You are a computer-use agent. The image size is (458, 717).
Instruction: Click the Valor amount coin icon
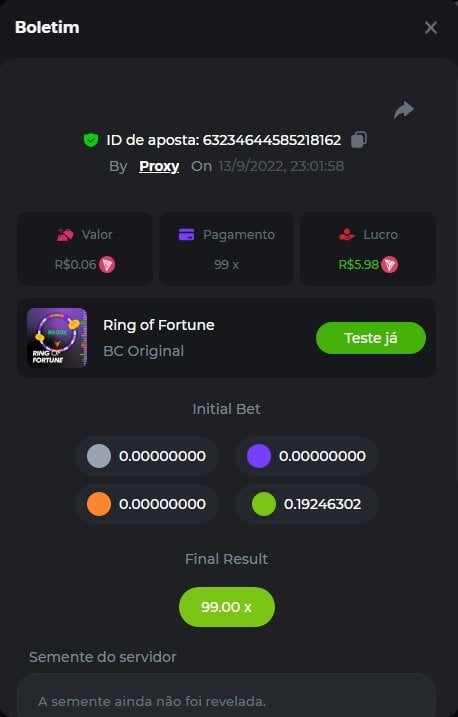[107, 265]
